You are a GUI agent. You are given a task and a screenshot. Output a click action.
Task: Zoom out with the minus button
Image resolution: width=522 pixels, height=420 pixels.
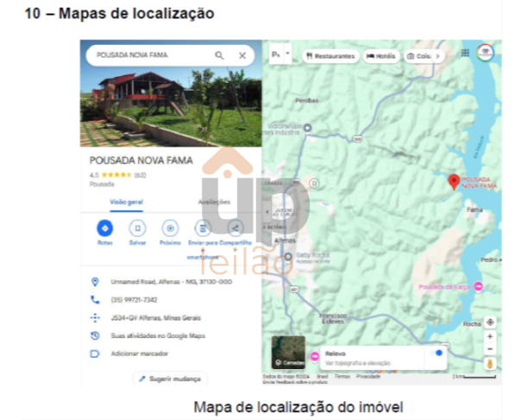tap(490, 349)
